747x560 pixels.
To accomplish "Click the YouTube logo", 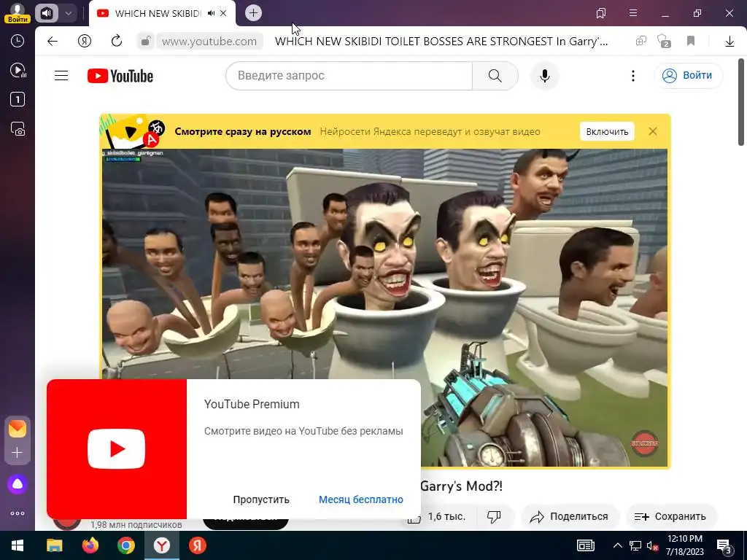I will point(120,76).
